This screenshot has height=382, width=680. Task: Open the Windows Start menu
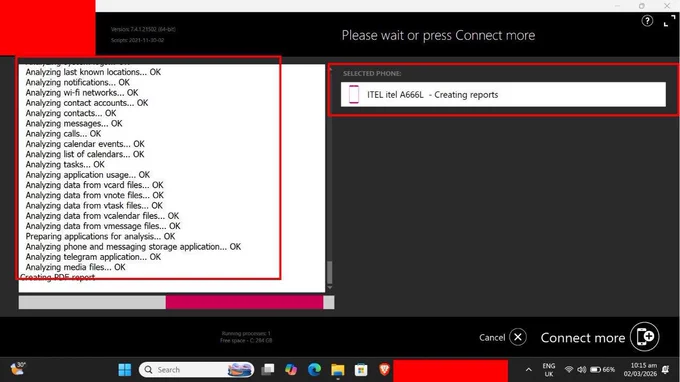coord(124,369)
